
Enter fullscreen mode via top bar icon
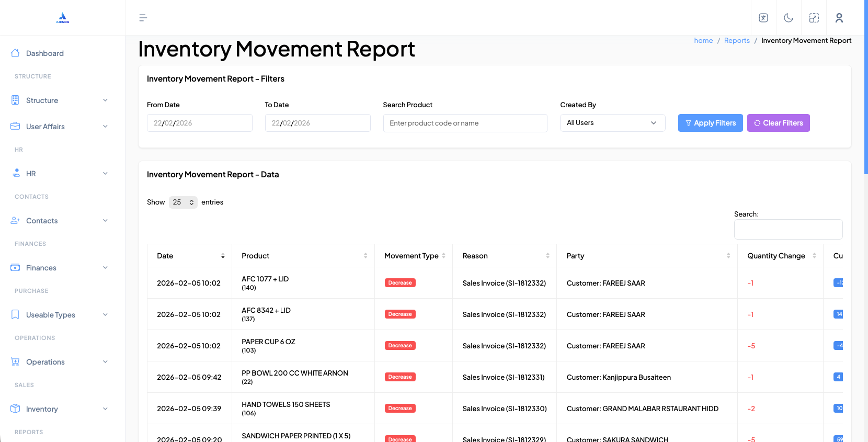[x=814, y=18]
